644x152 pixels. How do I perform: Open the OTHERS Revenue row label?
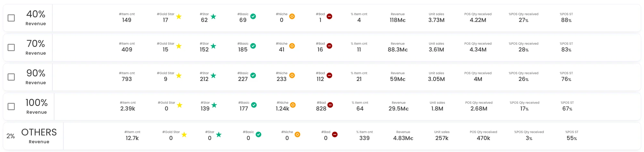pyautogui.click(x=39, y=136)
